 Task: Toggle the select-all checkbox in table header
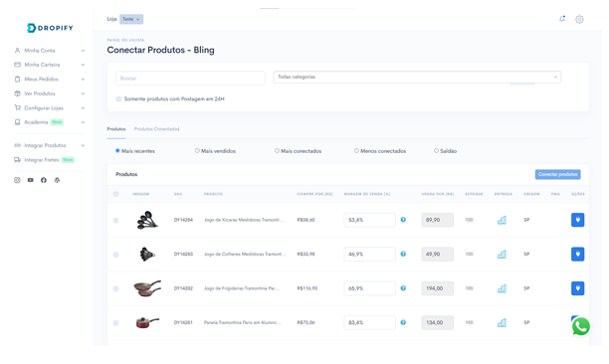(x=115, y=194)
